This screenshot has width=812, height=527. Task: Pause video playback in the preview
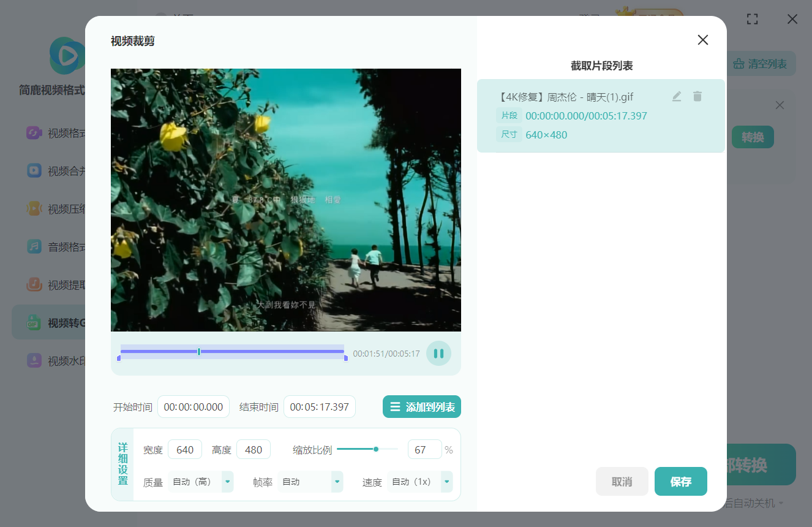[x=438, y=353]
